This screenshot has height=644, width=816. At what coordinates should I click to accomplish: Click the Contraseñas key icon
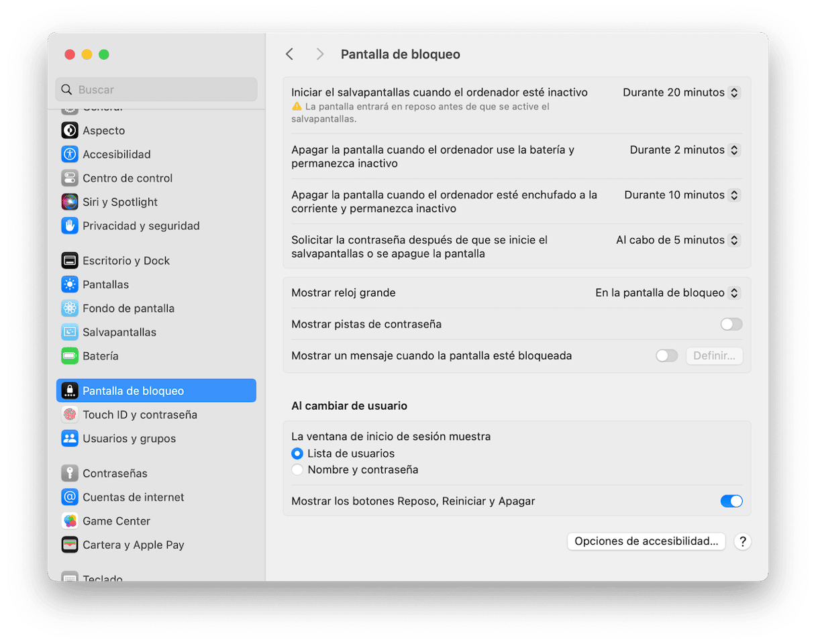(x=70, y=474)
